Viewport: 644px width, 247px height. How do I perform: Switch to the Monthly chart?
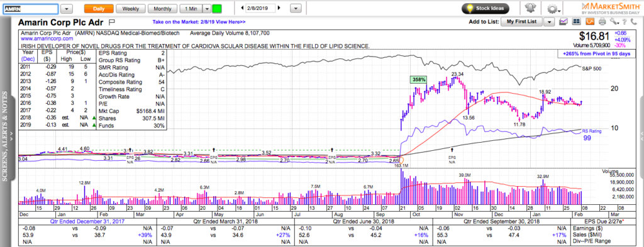click(163, 8)
